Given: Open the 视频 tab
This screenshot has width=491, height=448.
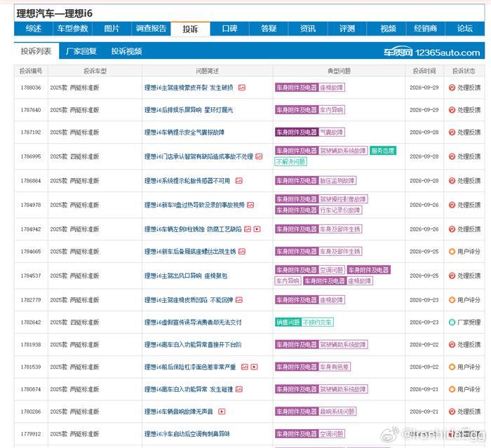Looking at the screenshot, I should click(x=388, y=29).
